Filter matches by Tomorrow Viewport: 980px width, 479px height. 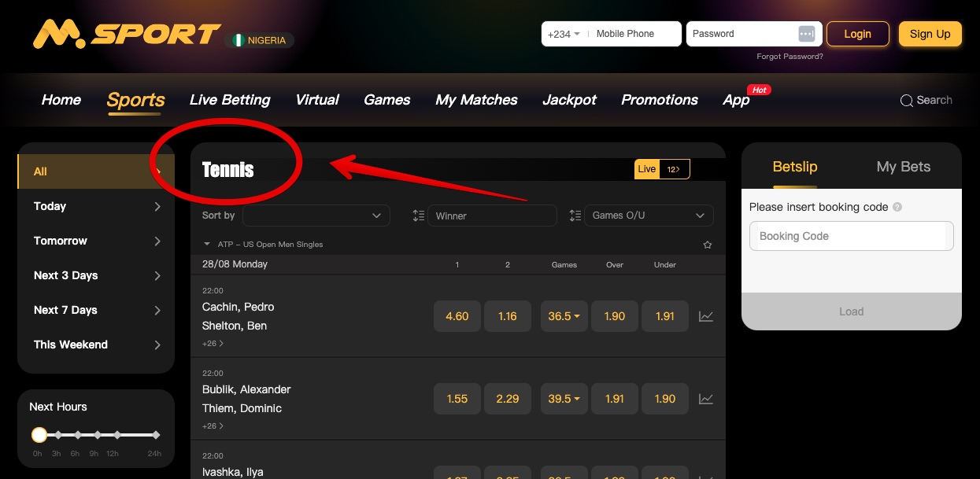96,241
